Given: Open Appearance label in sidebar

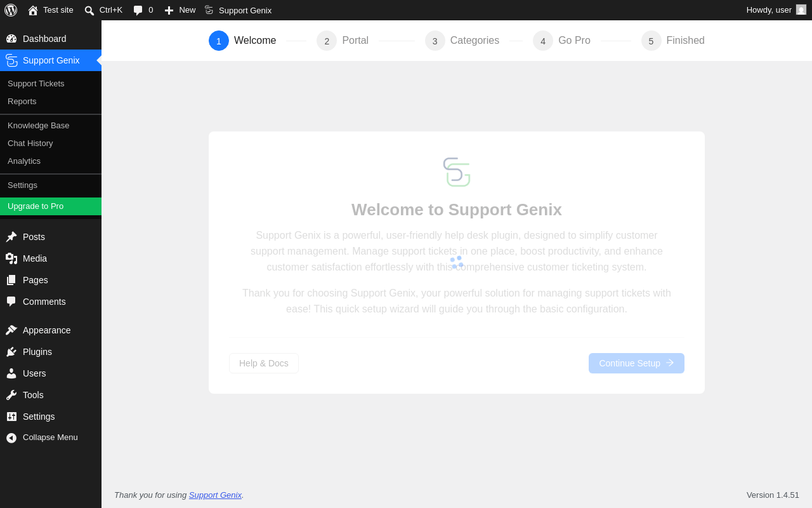Looking at the screenshot, I should pos(47,330).
